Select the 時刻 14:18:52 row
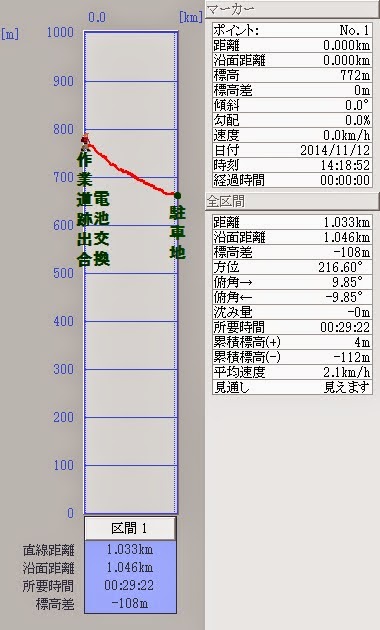The image size is (380, 630). 292,165
